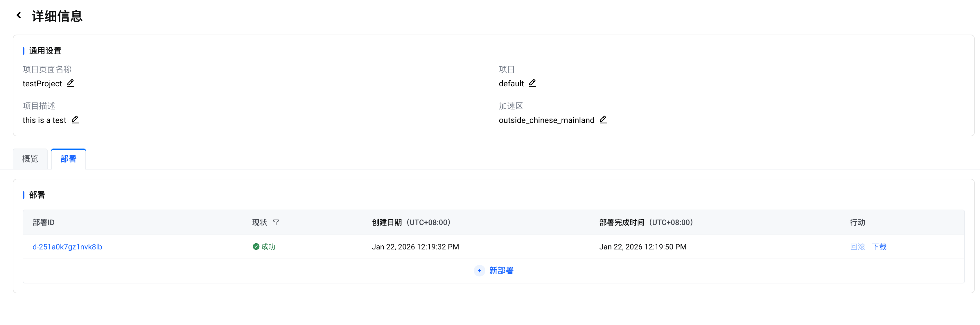Click the back arrow beside 详细信息
This screenshot has height=325, width=980.
coord(19,16)
